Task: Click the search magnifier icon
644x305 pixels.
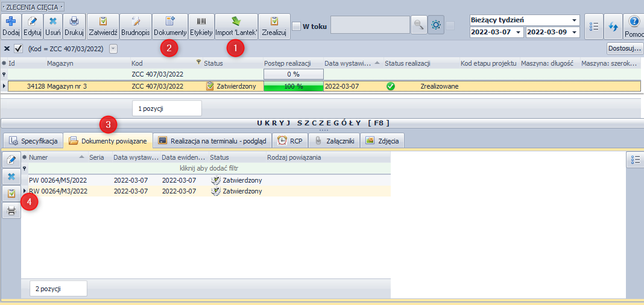Action: click(418, 25)
